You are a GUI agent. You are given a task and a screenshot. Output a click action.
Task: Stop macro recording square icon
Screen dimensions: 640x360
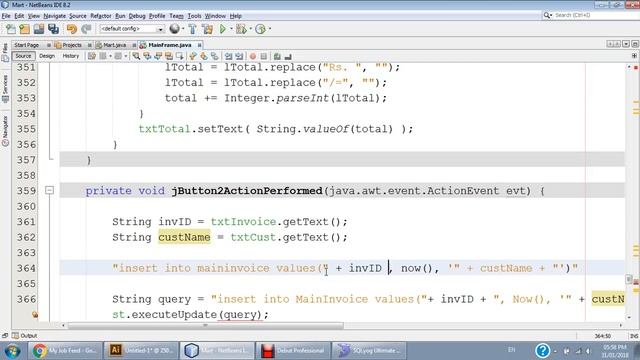(264, 56)
